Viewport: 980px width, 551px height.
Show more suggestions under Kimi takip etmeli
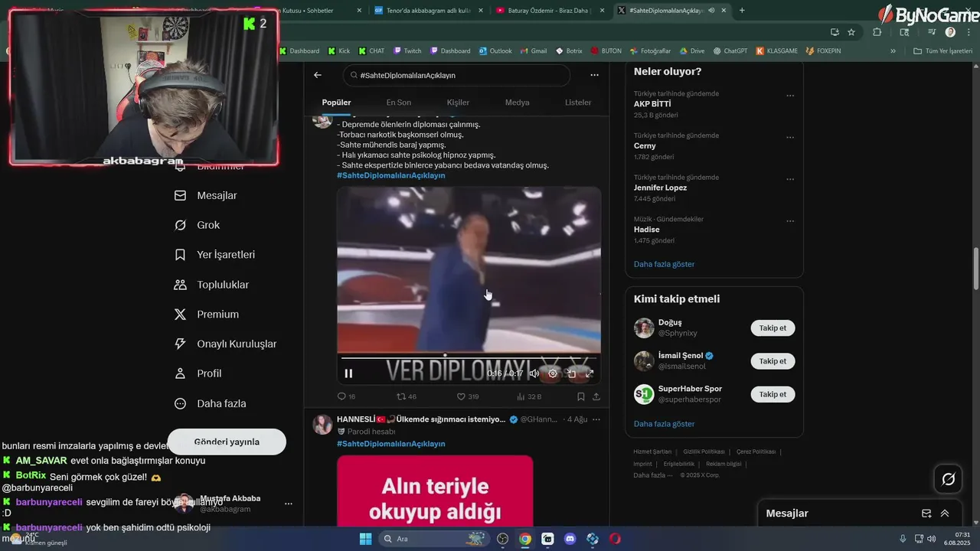click(664, 423)
